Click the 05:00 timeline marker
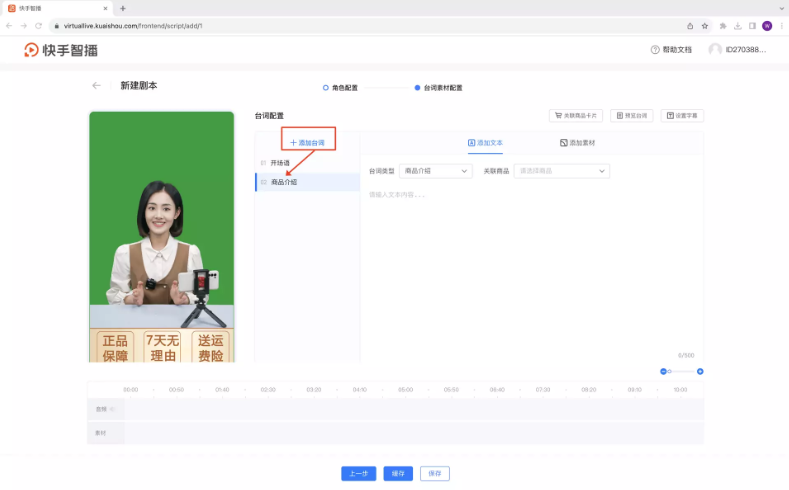The width and height of the screenshot is (789, 490). tap(406, 390)
